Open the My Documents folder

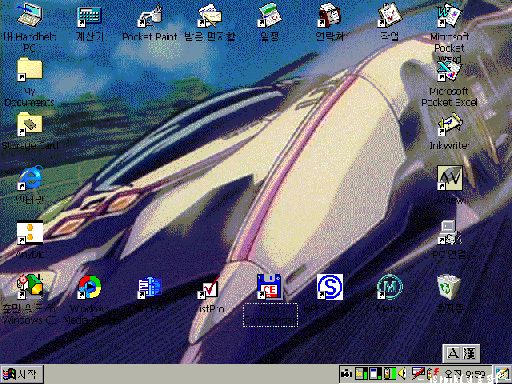click(x=30, y=69)
